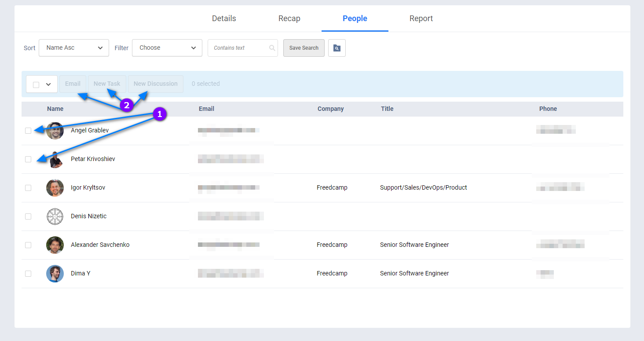Screen dimensions: 644x341
Task: Tick the checkbox beside Angel Grablev
Action: (x=28, y=131)
